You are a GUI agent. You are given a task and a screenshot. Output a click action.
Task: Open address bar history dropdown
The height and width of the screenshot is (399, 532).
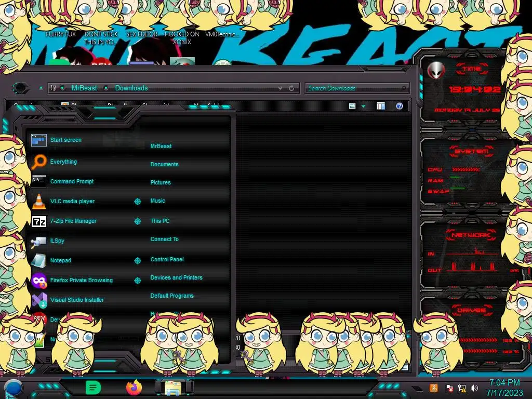(280, 88)
